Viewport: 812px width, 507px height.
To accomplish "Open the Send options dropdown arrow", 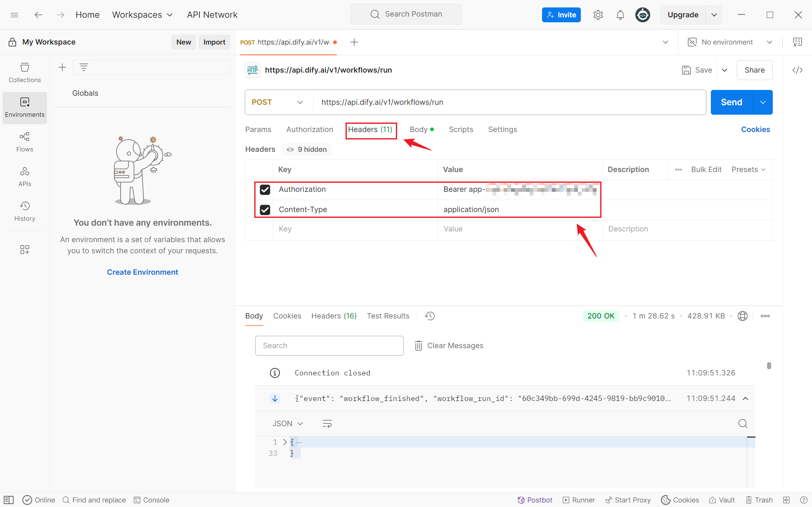I will [x=763, y=102].
